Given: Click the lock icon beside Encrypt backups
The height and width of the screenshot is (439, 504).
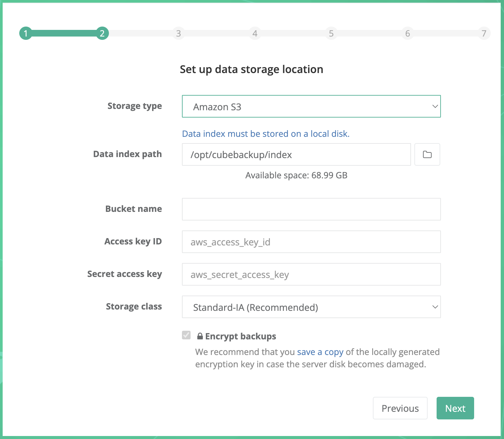Looking at the screenshot, I should pyautogui.click(x=200, y=336).
